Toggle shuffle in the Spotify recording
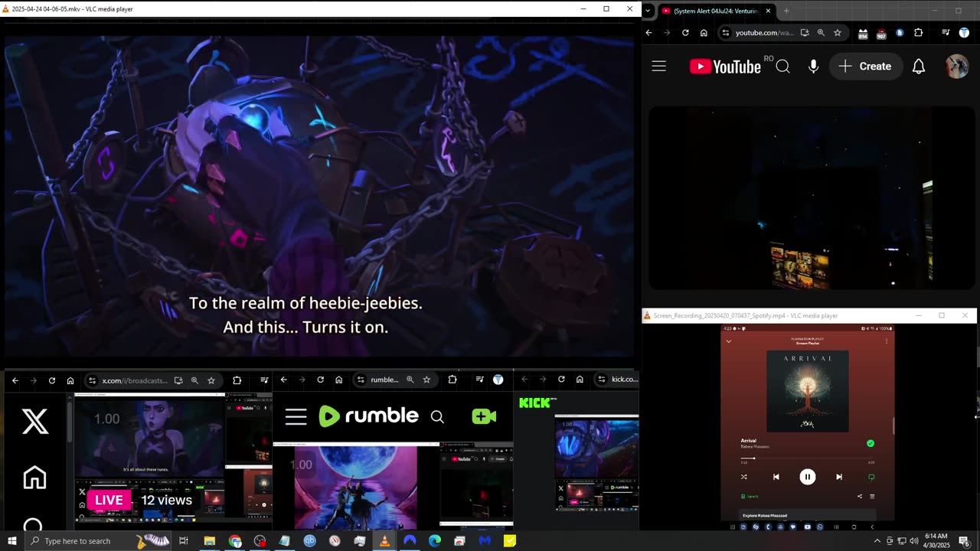This screenshot has height=551, width=980. pos(743,477)
